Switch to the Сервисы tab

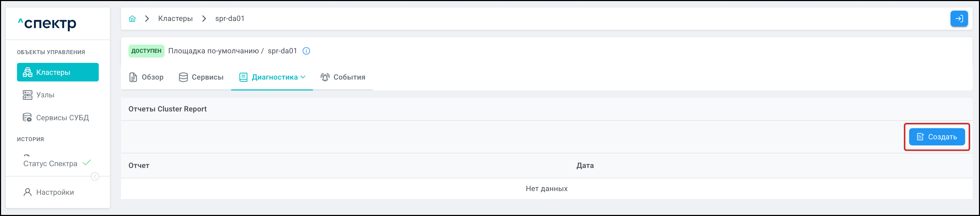pos(201,77)
